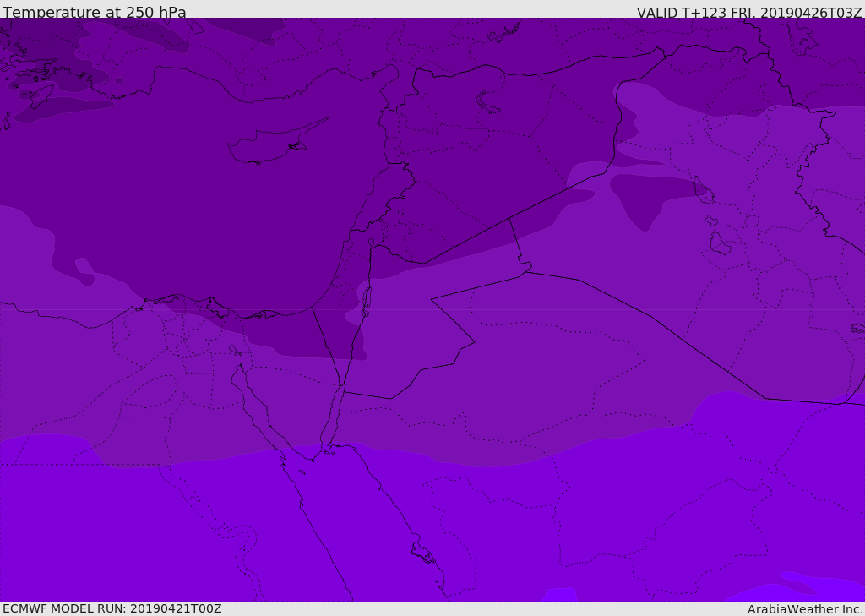Click the 'VALID T+123 FRI. 20190426T03Z' label
Image resolution: width=865 pixels, height=616 pixels.
[749, 12]
